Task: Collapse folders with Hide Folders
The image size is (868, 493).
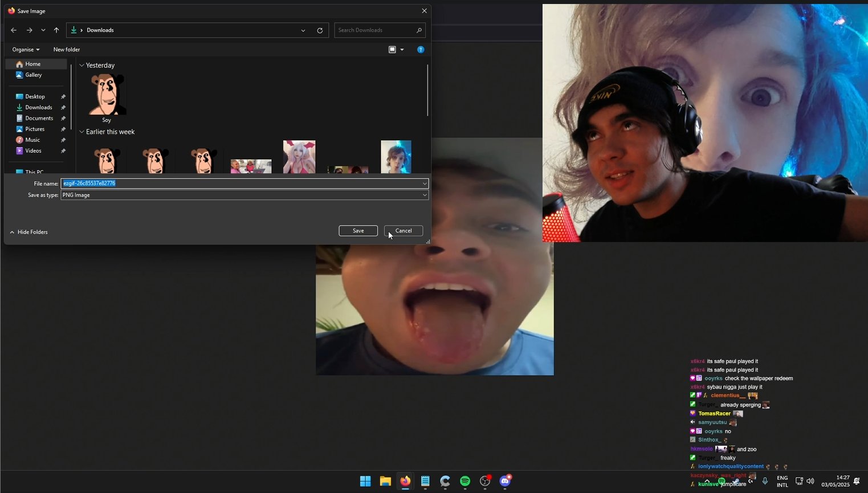Action: (28, 232)
